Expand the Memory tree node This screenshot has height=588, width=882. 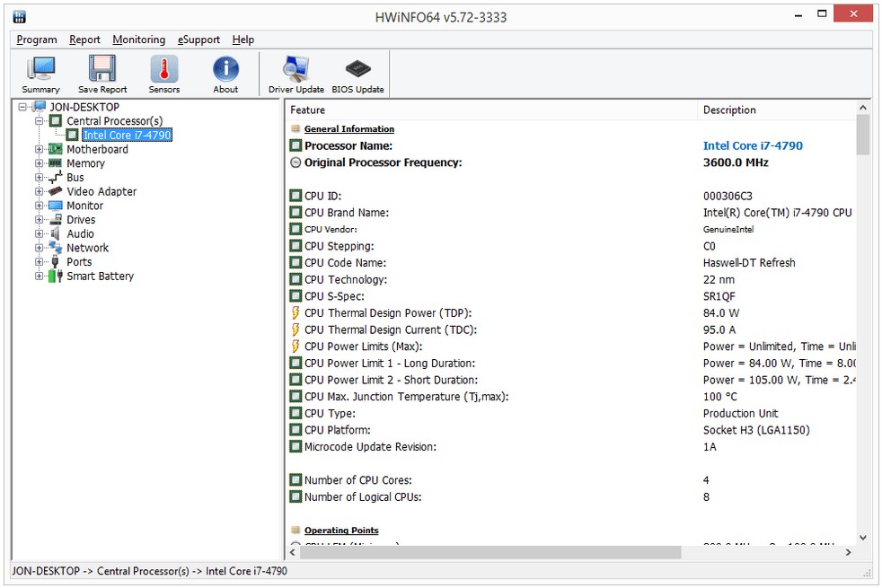tap(39, 163)
